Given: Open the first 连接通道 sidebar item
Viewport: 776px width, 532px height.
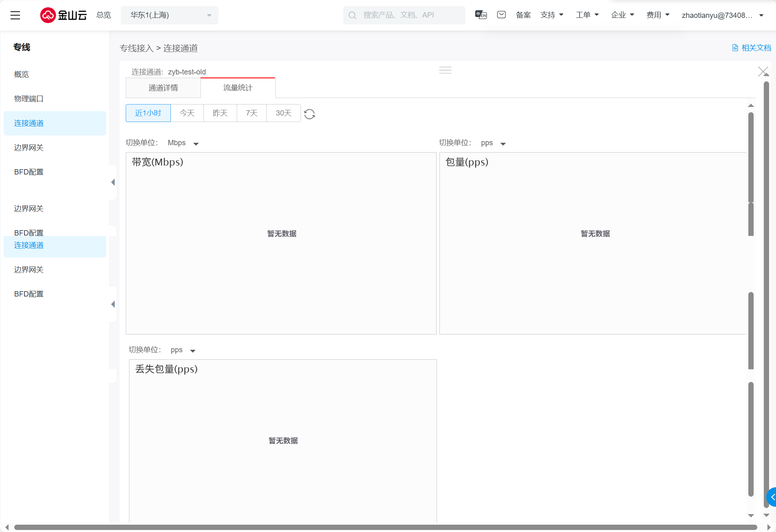Looking at the screenshot, I should 55,123.
